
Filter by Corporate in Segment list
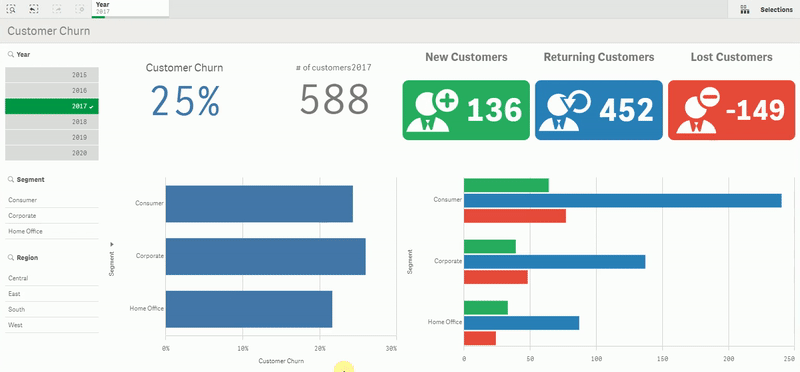click(52, 216)
